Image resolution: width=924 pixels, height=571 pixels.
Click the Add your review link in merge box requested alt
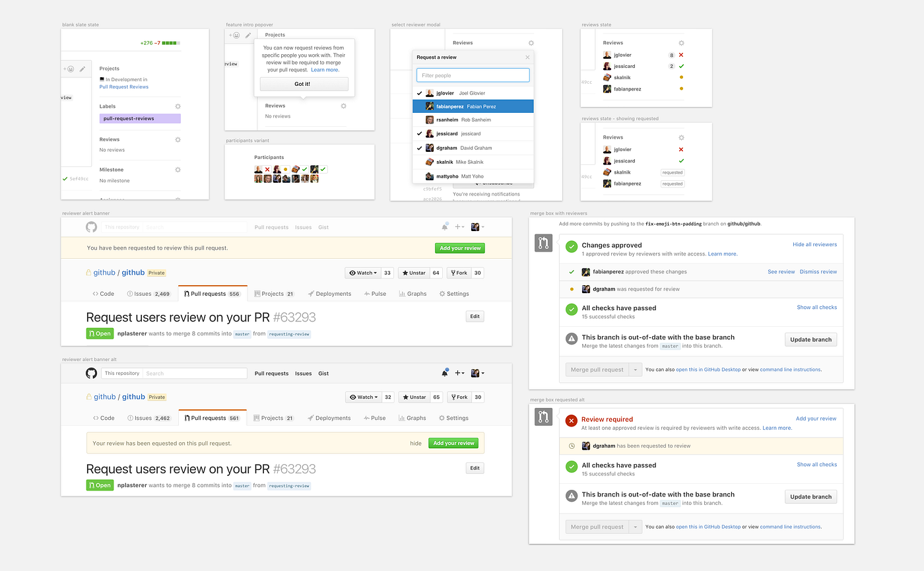816,419
